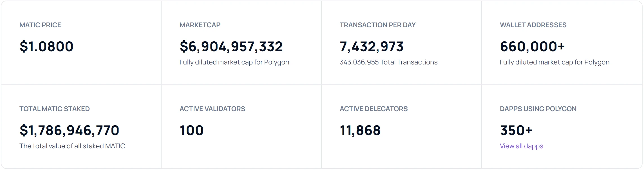Click the 343,036,955 Total Transactions text

[388, 62]
